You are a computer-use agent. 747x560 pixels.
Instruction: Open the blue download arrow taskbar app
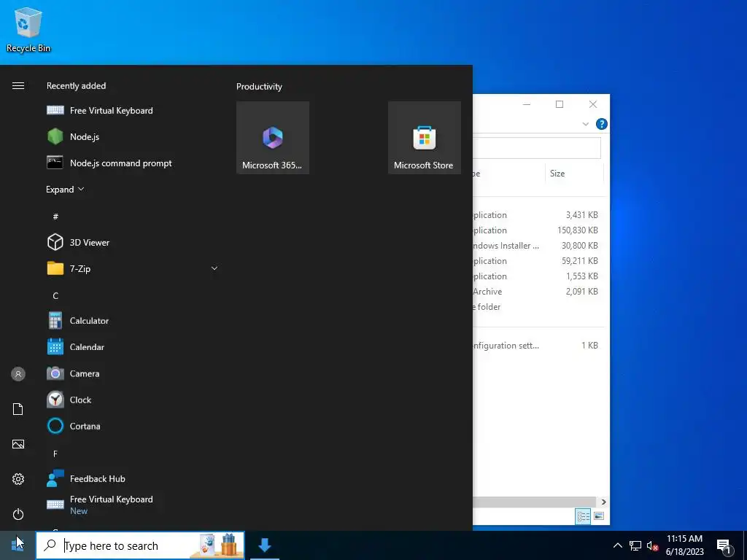pyautogui.click(x=265, y=545)
